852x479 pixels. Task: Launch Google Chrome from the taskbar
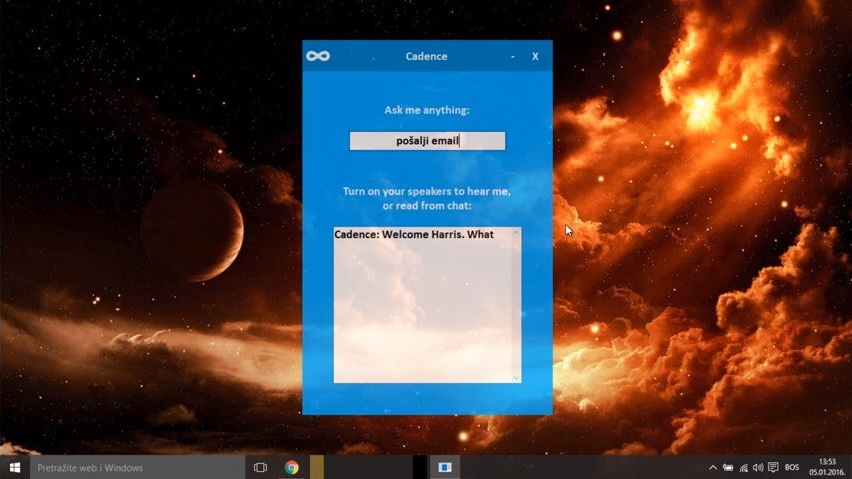click(291, 467)
